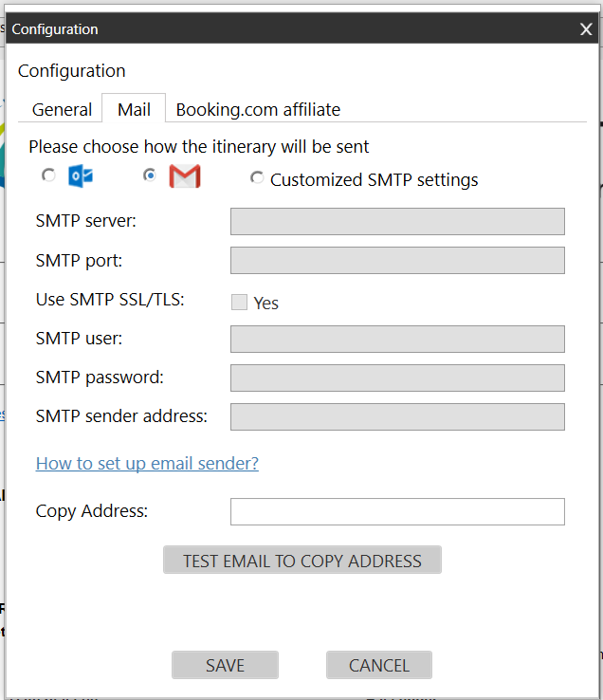Click the SMTP sender address field
Screen dimensions: 603x700
397,416
